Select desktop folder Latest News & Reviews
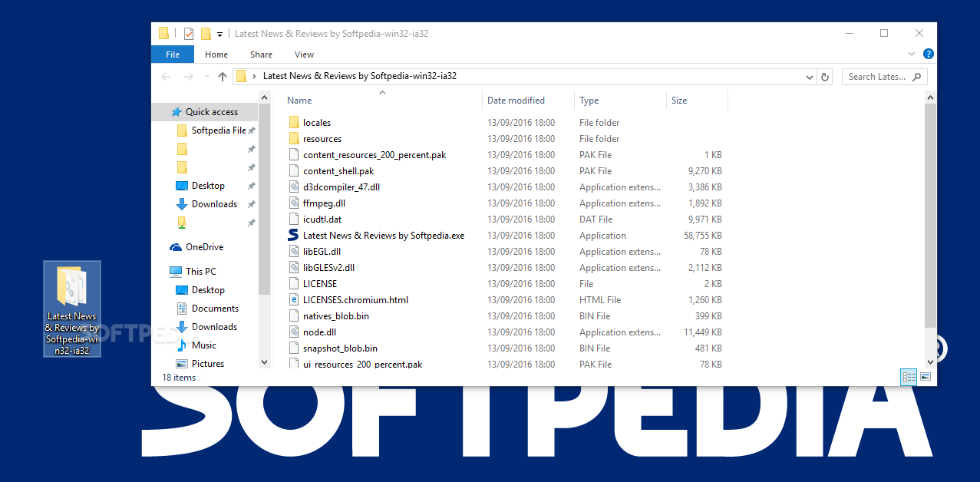This screenshot has width=980, height=482. point(72,309)
